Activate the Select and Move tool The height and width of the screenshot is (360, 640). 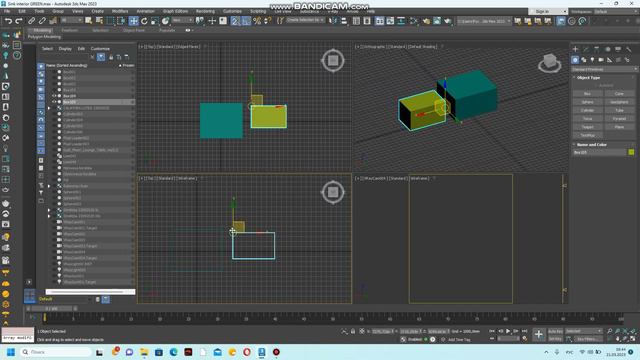[x=133, y=21]
